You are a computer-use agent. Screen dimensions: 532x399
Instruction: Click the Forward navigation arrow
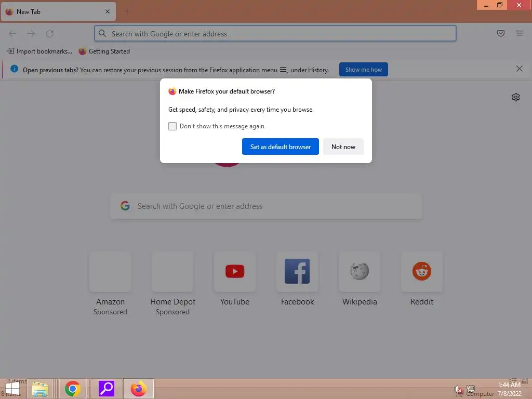[31, 34]
